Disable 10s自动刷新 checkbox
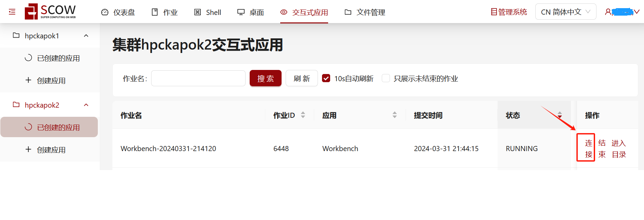The width and height of the screenshot is (644, 220). click(x=326, y=78)
